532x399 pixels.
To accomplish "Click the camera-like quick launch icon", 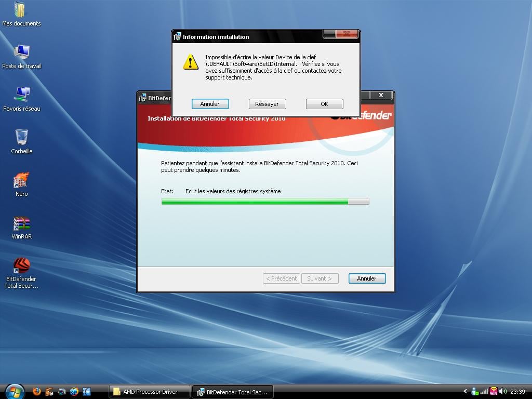I will [x=61, y=392].
